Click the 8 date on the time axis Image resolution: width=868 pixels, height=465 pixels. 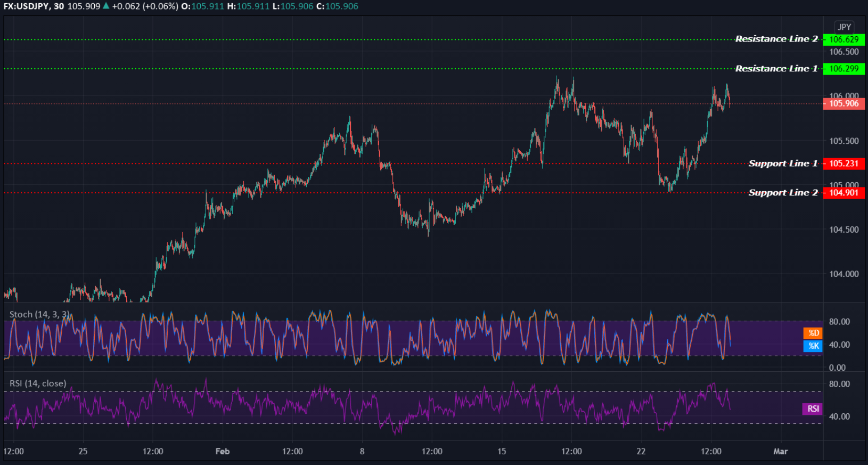point(362,451)
